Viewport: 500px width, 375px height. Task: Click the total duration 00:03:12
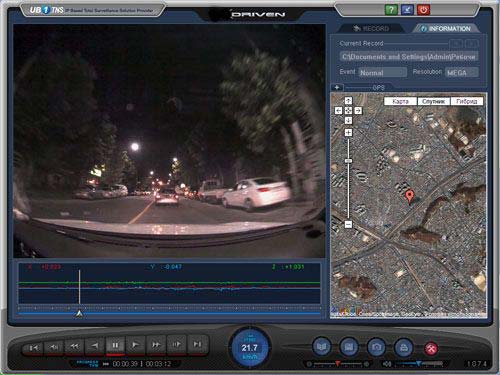coord(158,364)
